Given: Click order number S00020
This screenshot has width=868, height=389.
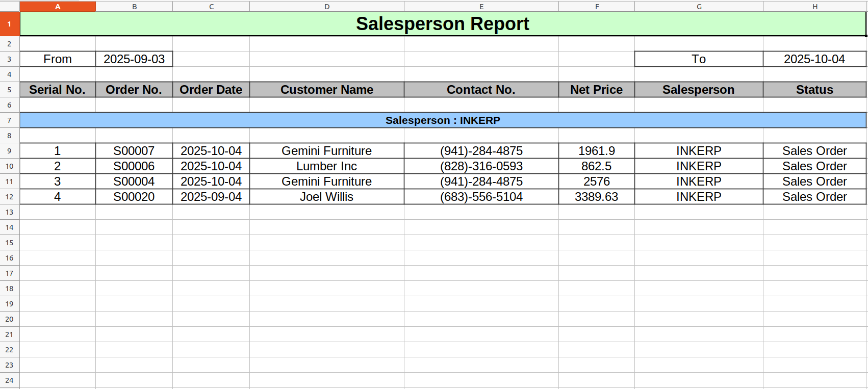Looking at the screenshot, I should point(134,197).
